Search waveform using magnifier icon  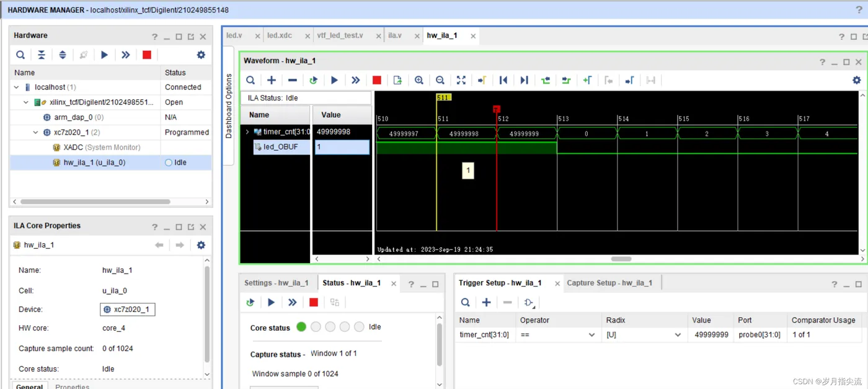tap(250, 80)
